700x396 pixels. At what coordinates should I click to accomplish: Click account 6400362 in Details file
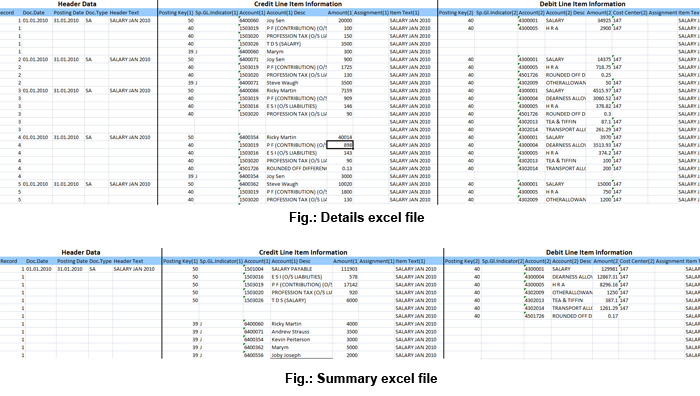coord(249,184)
